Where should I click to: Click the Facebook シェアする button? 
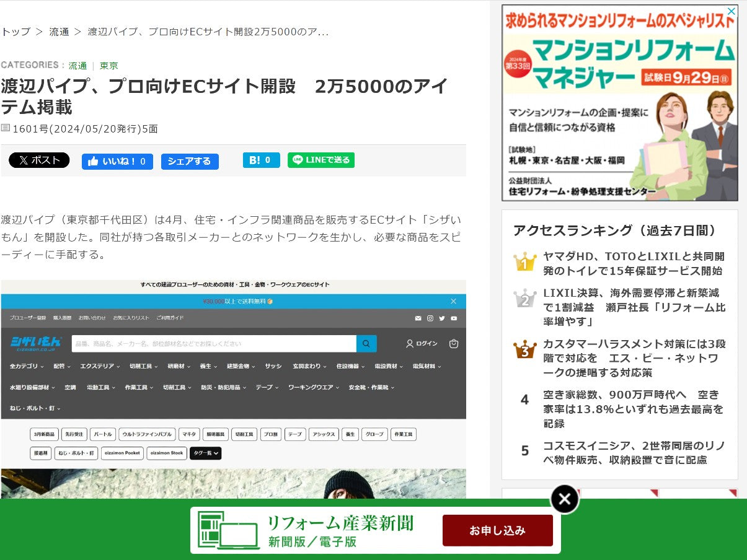pyautogui.click(x=190, y=162)
